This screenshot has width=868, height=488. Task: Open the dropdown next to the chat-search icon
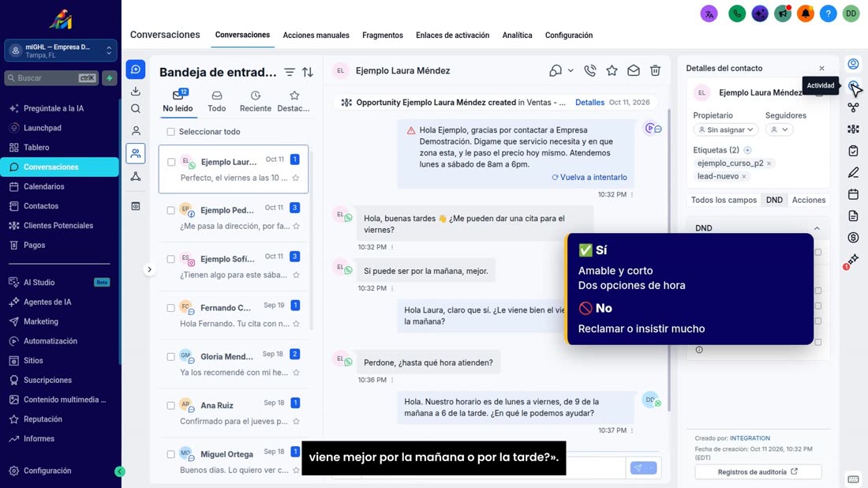[x=571, y=71]
